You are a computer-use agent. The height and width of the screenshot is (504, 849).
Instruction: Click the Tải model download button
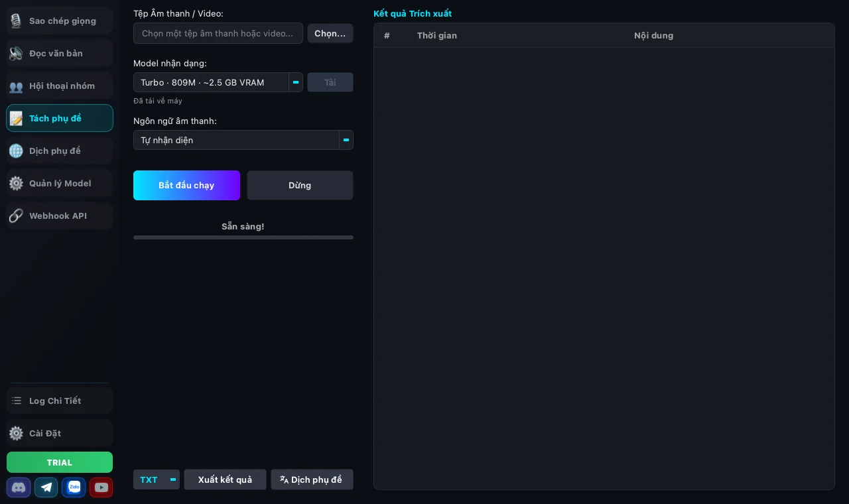330,82
